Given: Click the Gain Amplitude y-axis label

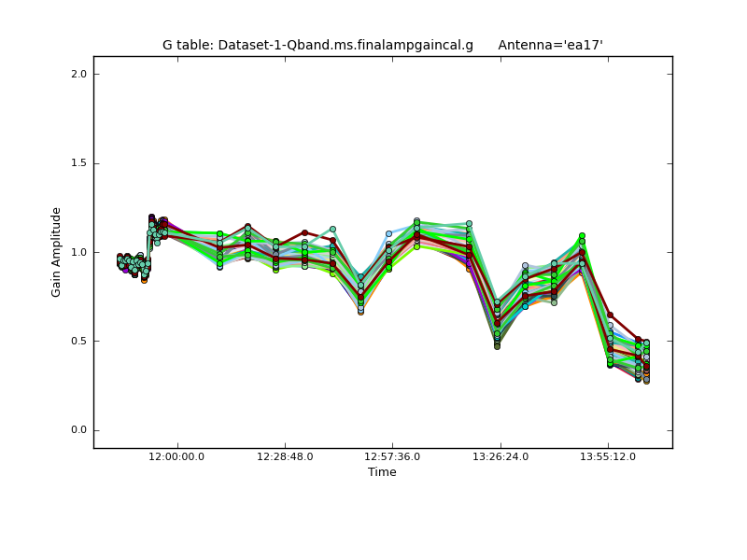Looking at the screenshot, I should (56, 252).
